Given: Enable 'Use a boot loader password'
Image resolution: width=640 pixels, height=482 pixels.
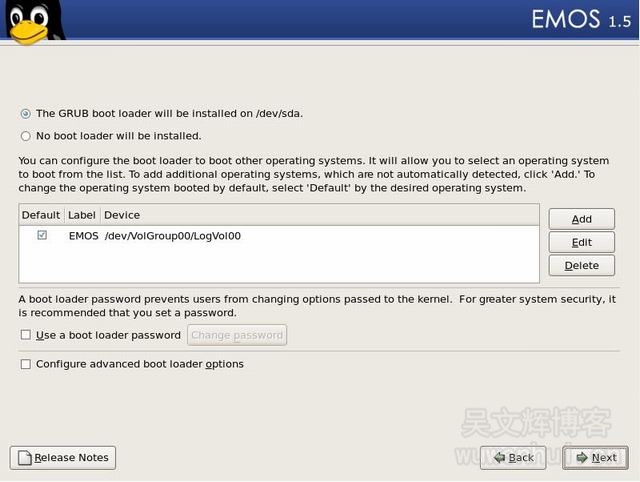Looking at the screenshot, I should coord(26,336).
